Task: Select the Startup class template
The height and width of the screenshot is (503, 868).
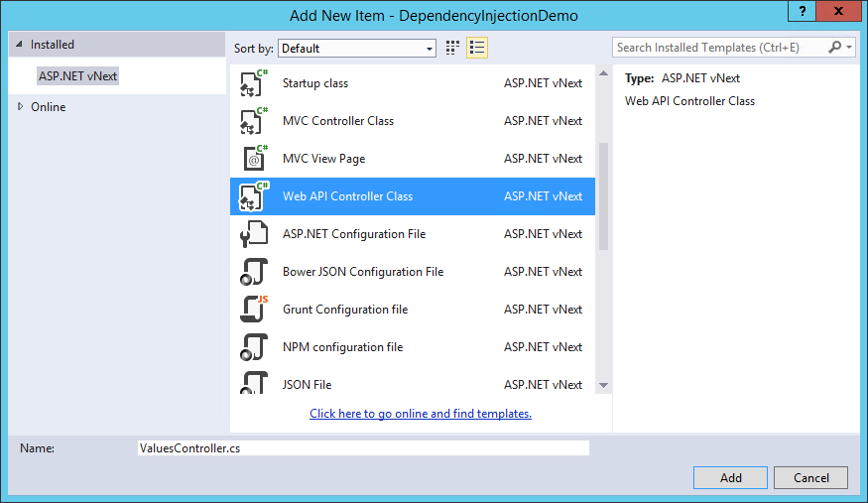Action: [413, 83]
